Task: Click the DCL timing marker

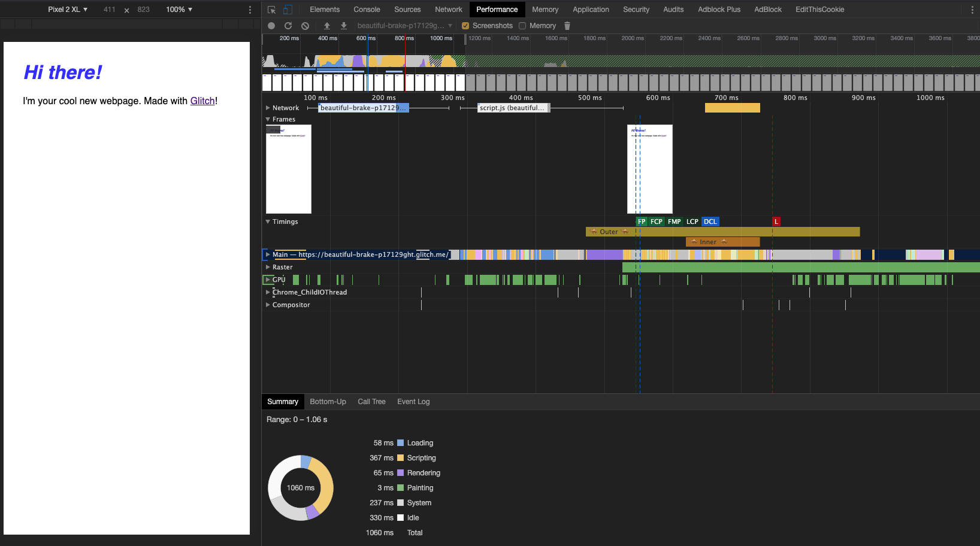Action: coord(710,222)
